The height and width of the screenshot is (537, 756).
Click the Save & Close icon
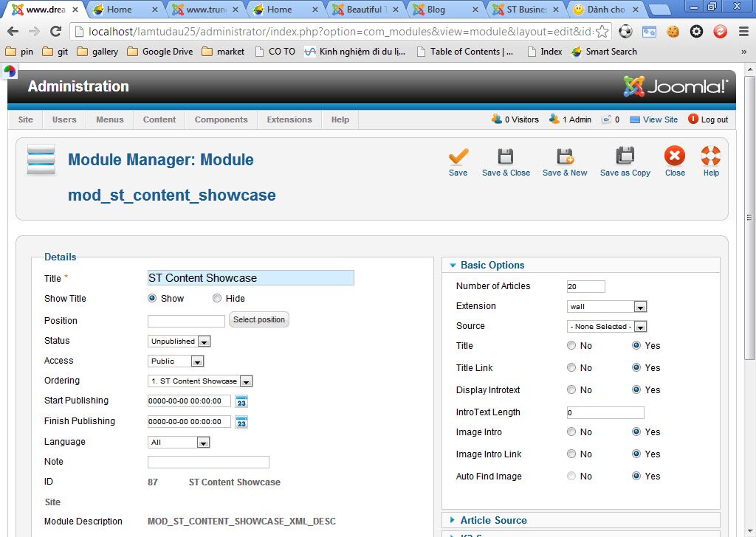506,157
